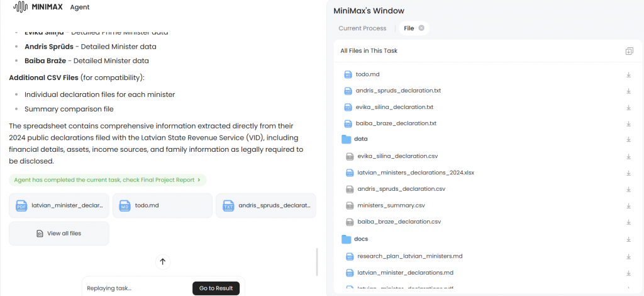This screenshot has height=296, width=644.
Task: Click the MD icon on the todo.md card
Action: point(125,205)
